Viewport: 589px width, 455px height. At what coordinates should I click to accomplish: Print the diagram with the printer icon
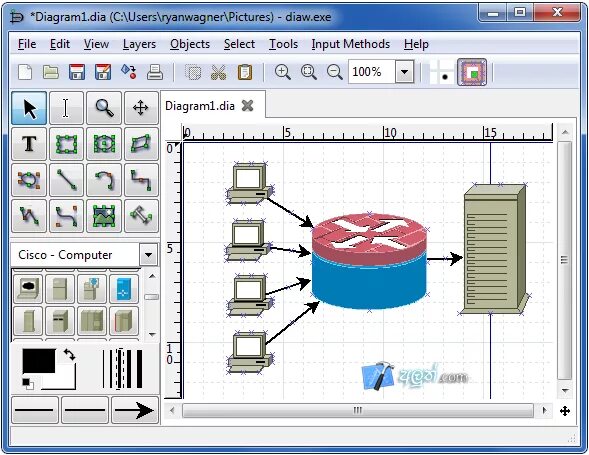tap(155, 72)
